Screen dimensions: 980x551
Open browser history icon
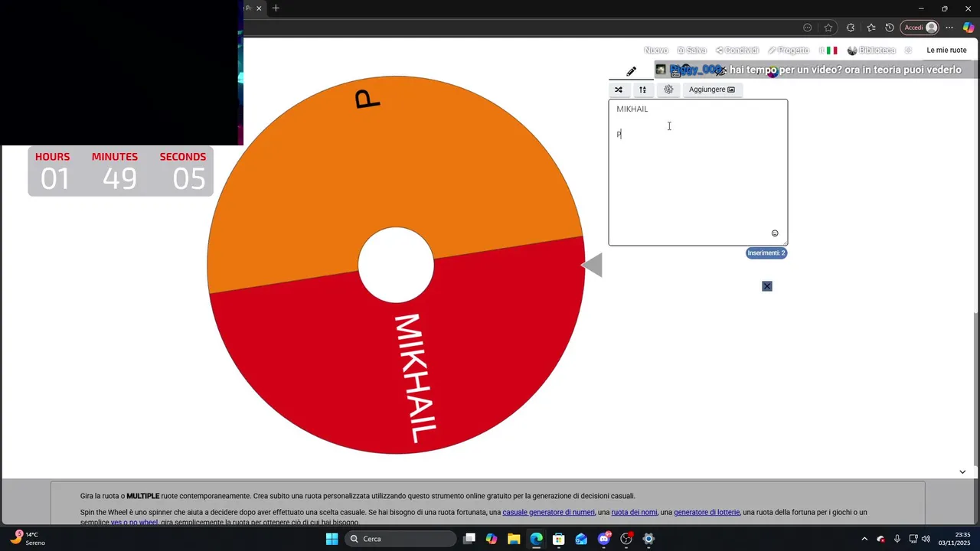point(889,28)
